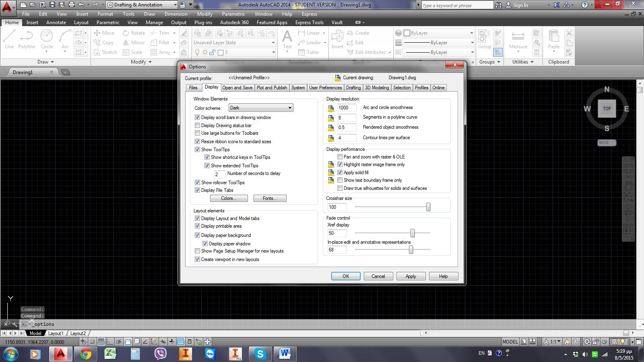Expand the Groups panel
The height and width of the screenshot is (362, 644).
490,62
